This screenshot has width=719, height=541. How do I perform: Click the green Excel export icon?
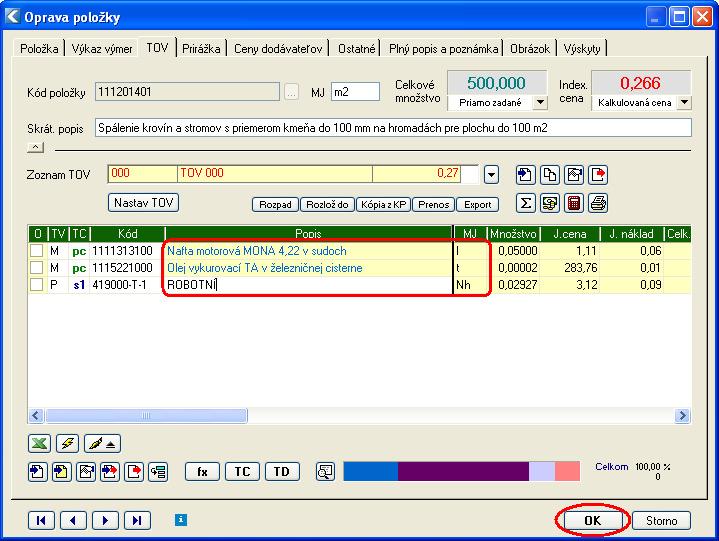pos(39,443)
